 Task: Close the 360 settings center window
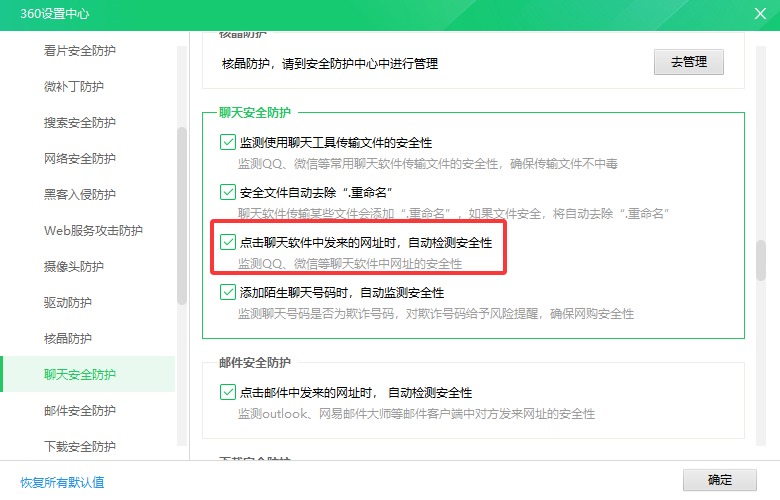760,14
